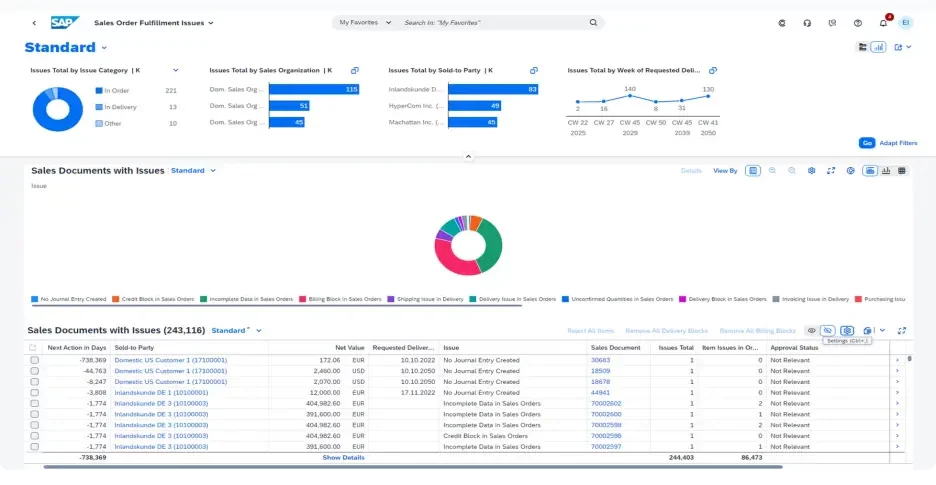
Task: Zoom in on the chart
Action: [772, 171]
